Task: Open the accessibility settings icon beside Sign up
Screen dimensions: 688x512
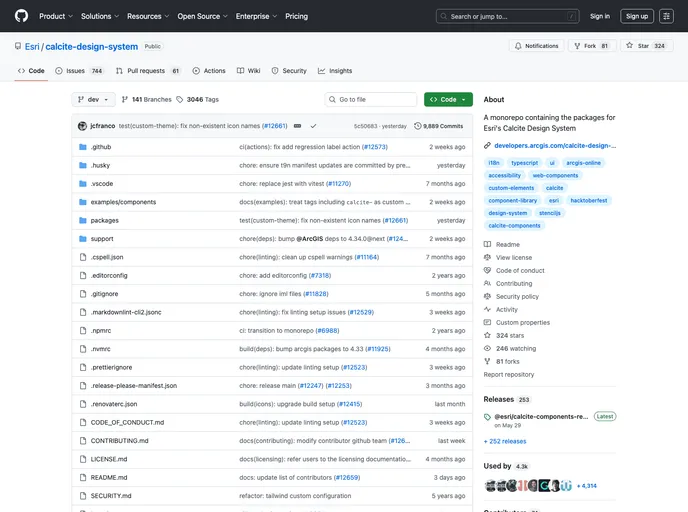Action: (666, 16)
